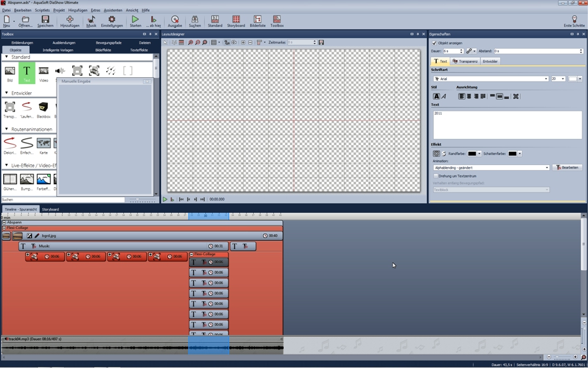Screen dimensions: 588x368
Task: Enable 'Drehung um Textzentrum' checkbox
Action: [x=436, y=176]
